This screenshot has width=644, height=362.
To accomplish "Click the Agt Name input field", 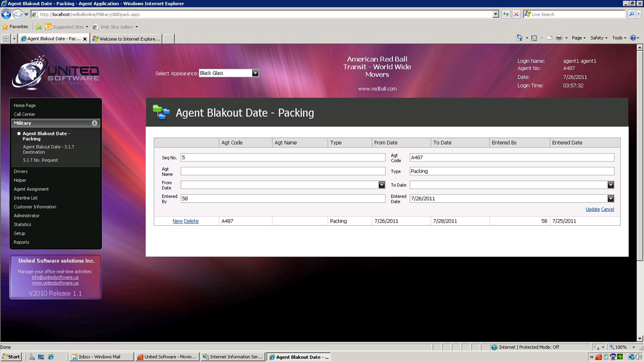I will tap(283, 171).
